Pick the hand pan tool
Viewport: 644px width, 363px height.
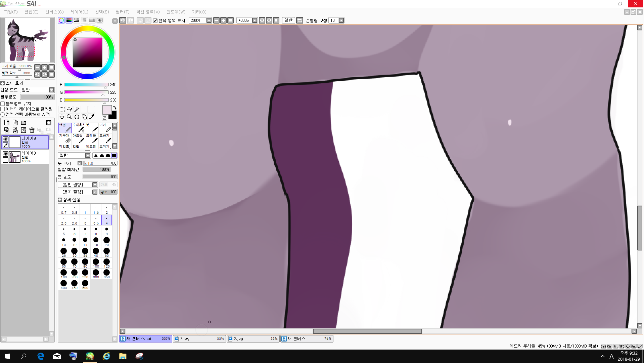pos(84,117)
